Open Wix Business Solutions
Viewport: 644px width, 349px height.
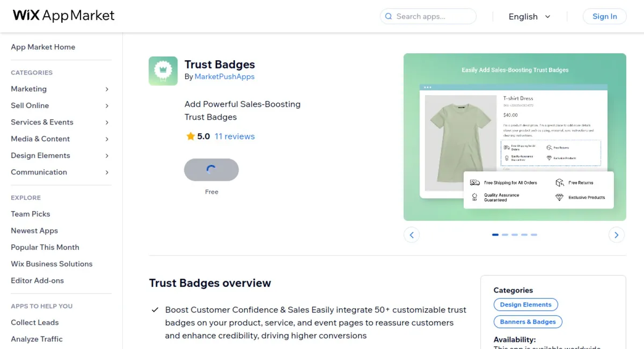52,264
